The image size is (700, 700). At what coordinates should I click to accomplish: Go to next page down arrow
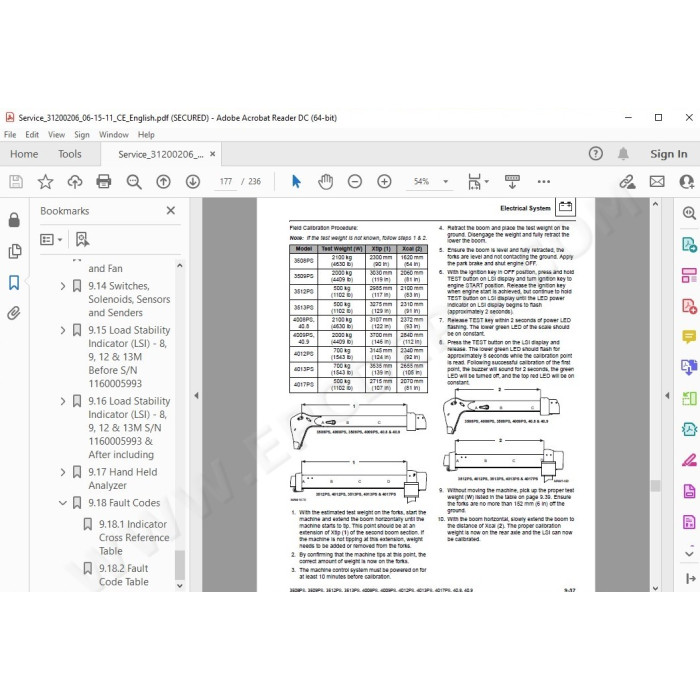click(193, 181)
